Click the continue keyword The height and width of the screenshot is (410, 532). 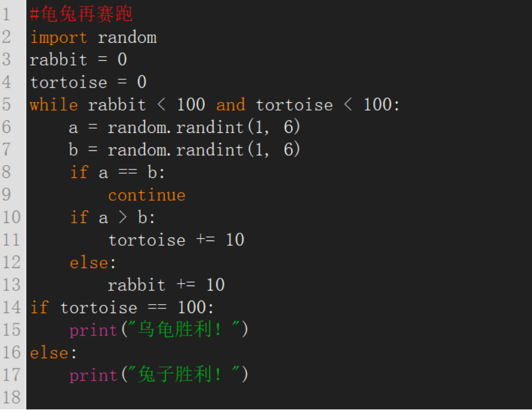(147, 195)
